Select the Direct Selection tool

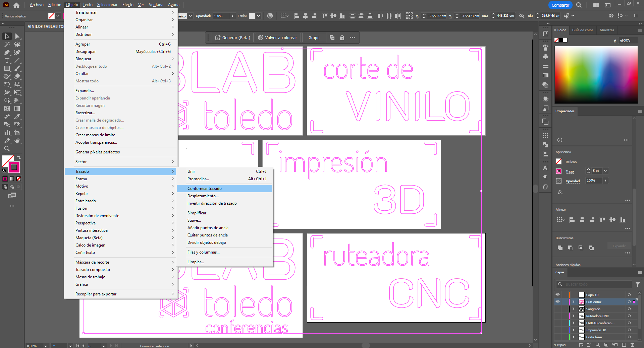click(x=17, y=36)
